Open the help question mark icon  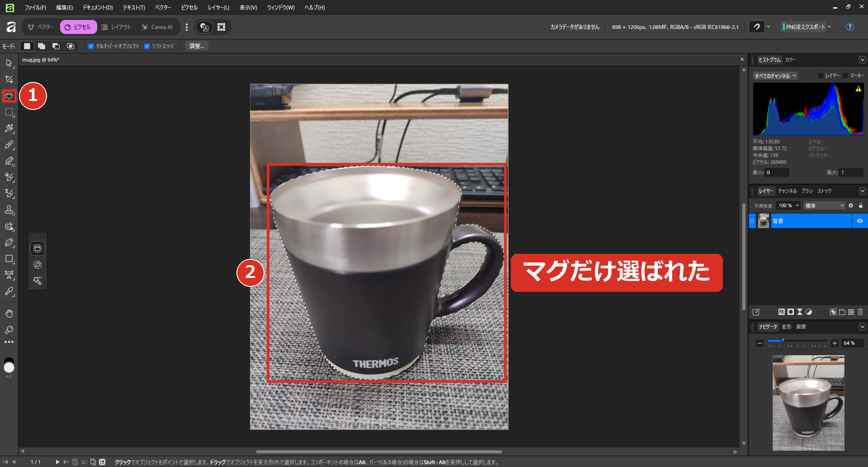tap(849, 27)
